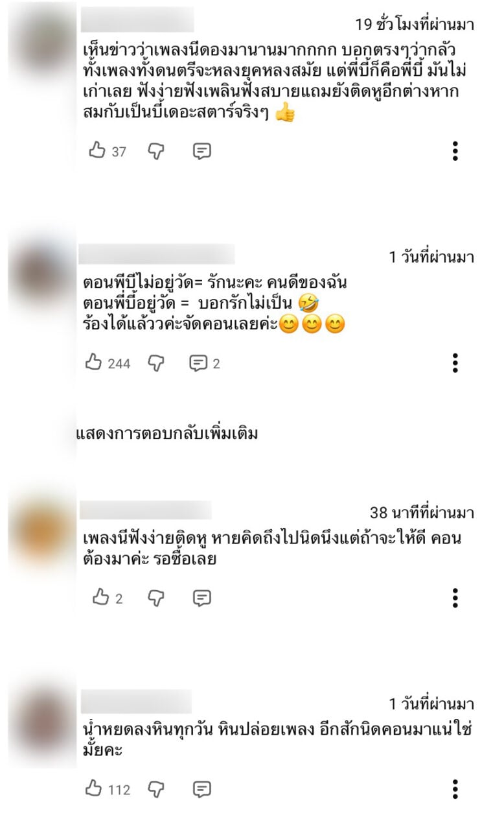Open options menu for 244-likes comment

point(455,363)
